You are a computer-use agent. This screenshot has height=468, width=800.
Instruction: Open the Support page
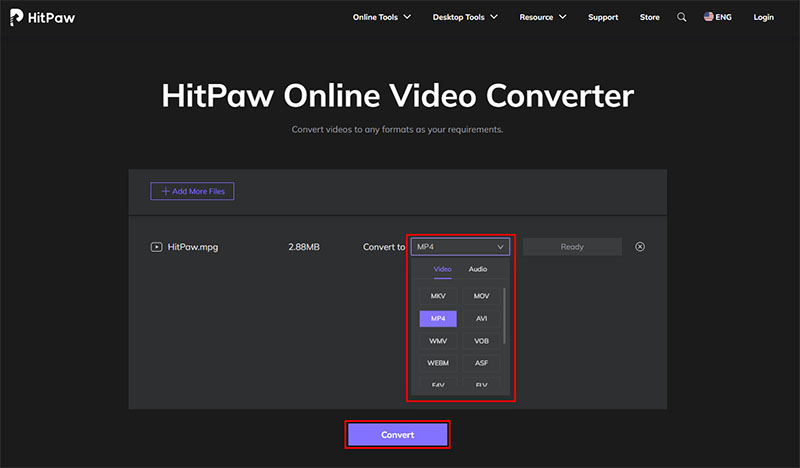point(603,17)
